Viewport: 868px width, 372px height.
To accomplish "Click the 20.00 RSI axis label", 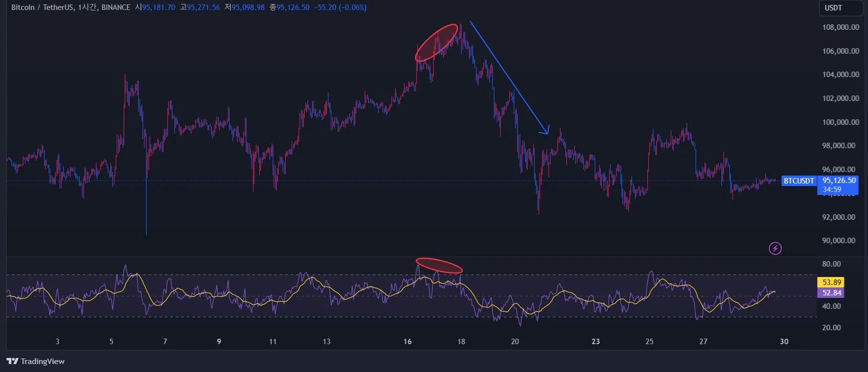I will coord(831,328).
